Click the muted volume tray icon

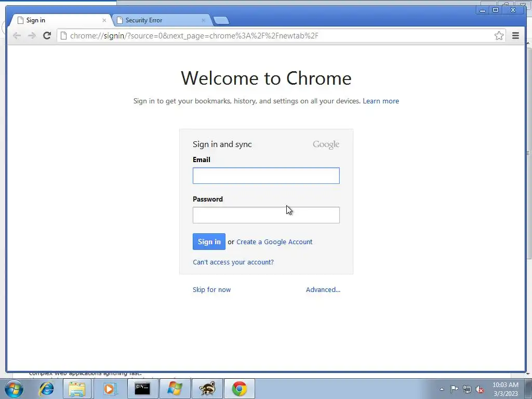click(480, 389)
